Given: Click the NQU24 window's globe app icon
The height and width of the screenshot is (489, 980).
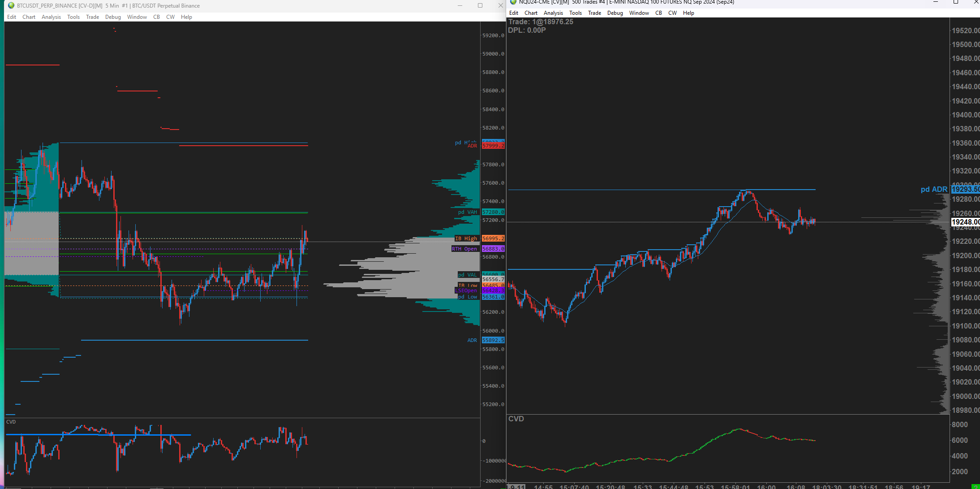Looking at the screenshot, I should [x=513, y=2].
